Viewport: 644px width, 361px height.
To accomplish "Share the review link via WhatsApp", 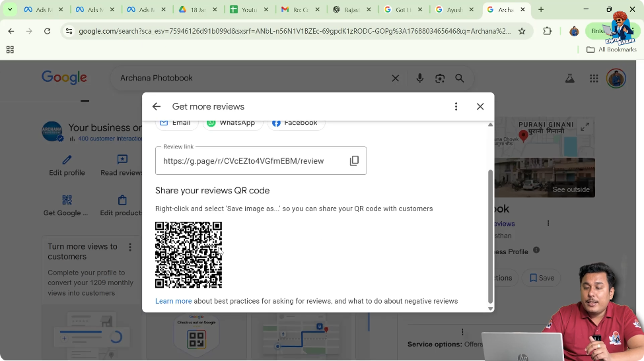I will 233,123.
